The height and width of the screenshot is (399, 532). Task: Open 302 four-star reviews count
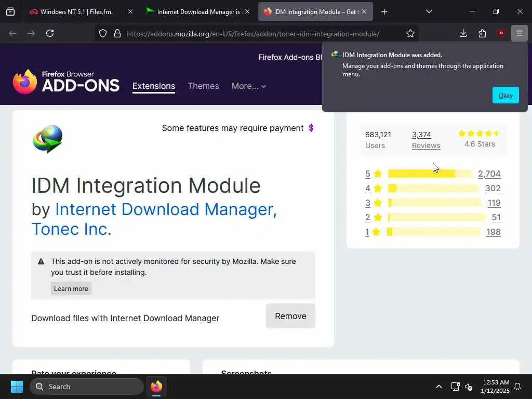click(x=493, y=188)
